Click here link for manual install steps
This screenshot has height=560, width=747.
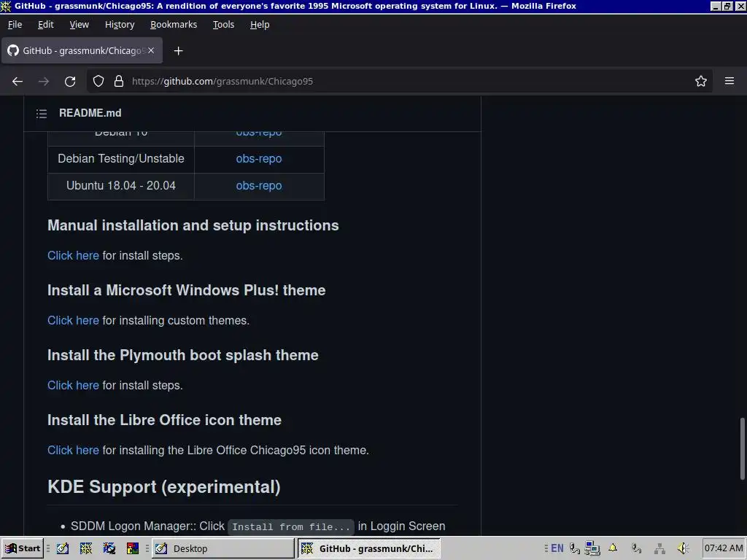(74, 256)
